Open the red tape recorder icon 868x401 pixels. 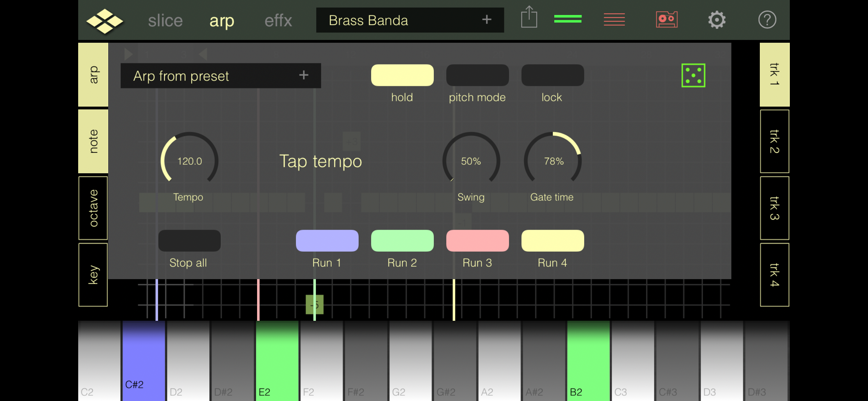(x=666, y=20)
